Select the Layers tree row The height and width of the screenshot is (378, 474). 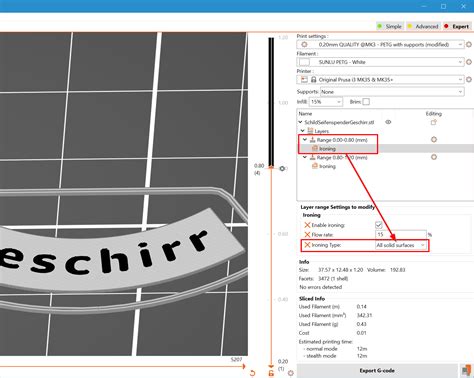[x=322, y=131]
